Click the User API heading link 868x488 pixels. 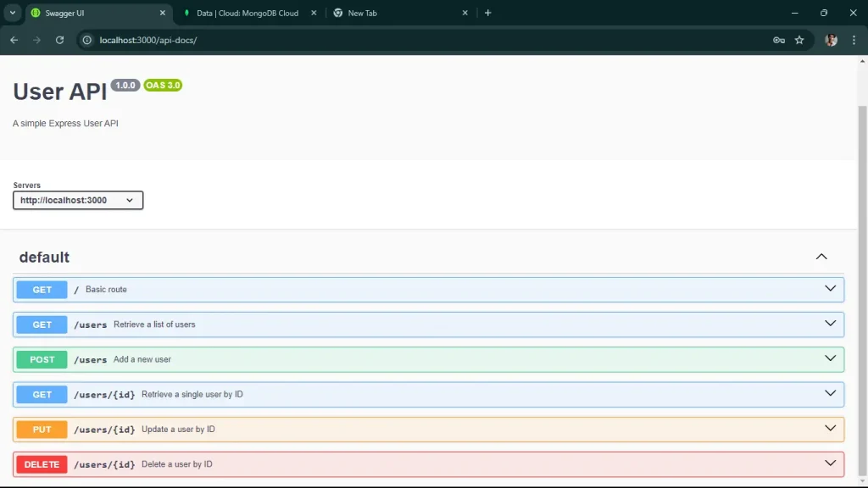(x=58, y=91)
